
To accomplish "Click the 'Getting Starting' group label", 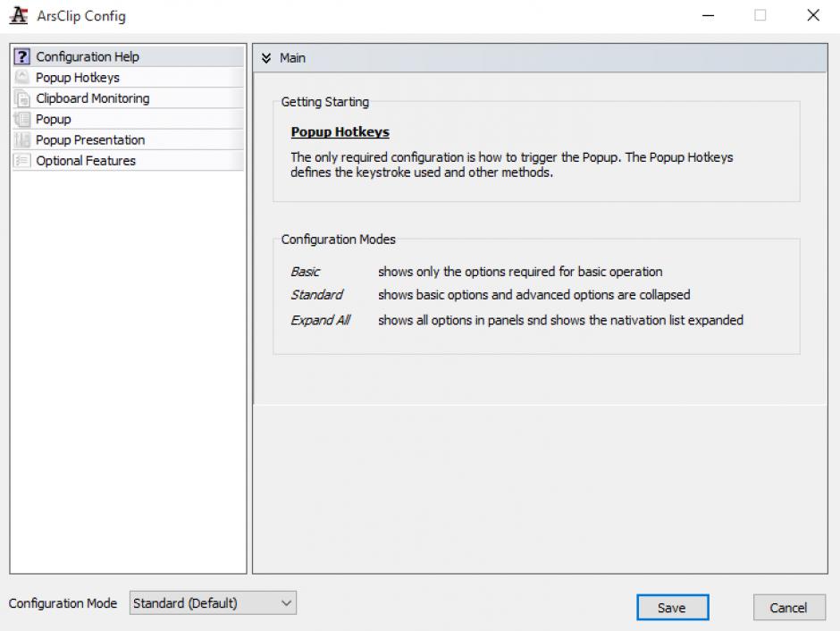I will (324, 102).
